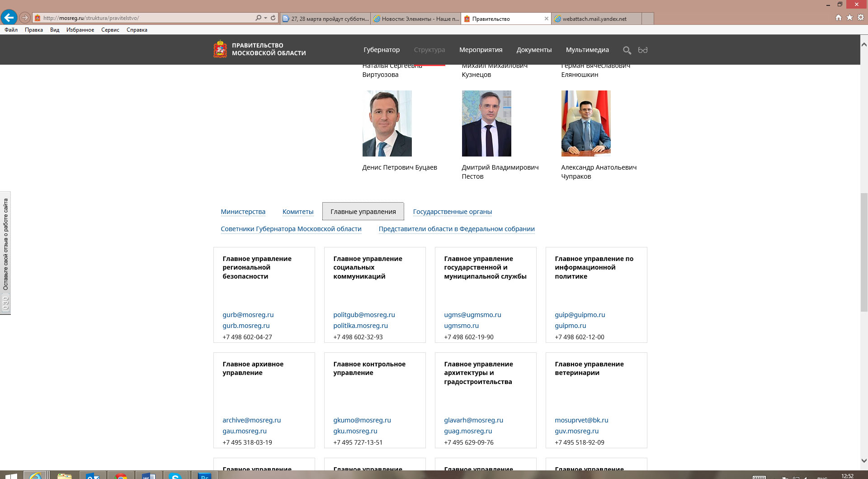Open the Сервис menu

(x=110, y=30)
